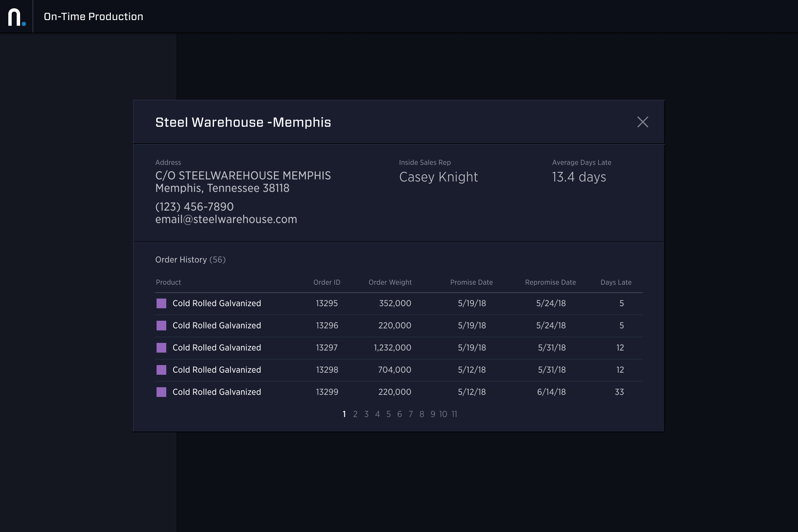Click Cold Rolled Galvanized in row 13299
Viewport: 798px width, 532px height.
[217, 392]
